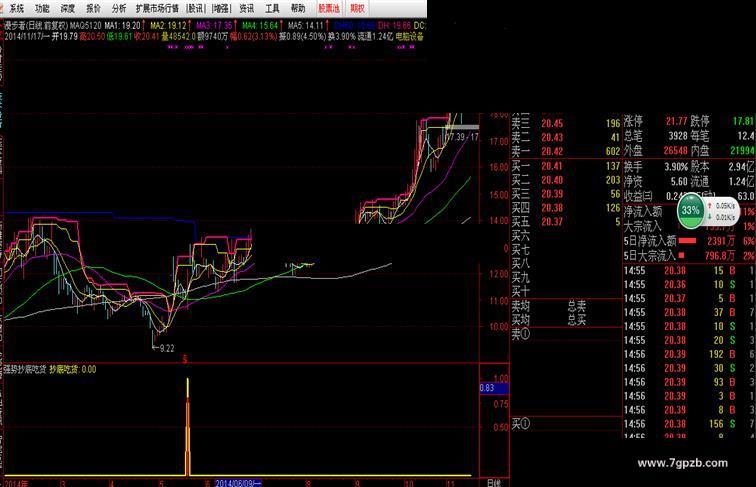Click the yellow MA2: 19.12 legend

pos(168,26)
